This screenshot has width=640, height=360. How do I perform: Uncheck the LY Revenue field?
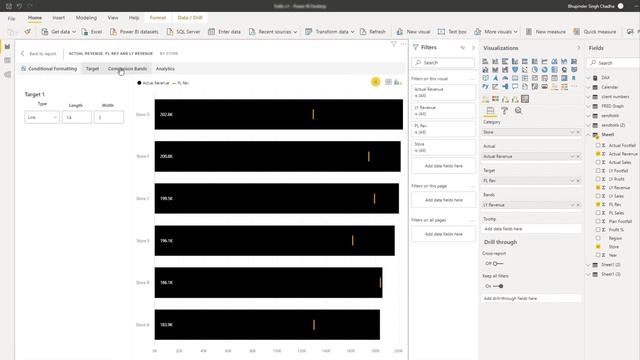tap(598, 188)
